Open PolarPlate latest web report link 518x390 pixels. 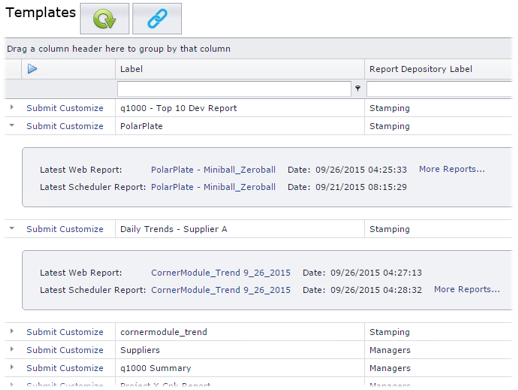[213, 170]
